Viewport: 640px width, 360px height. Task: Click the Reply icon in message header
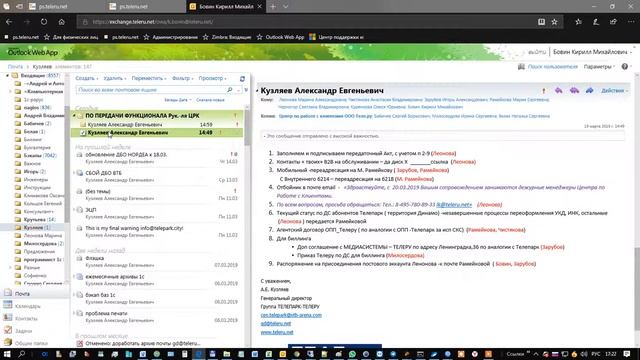[x=558, y=90]
